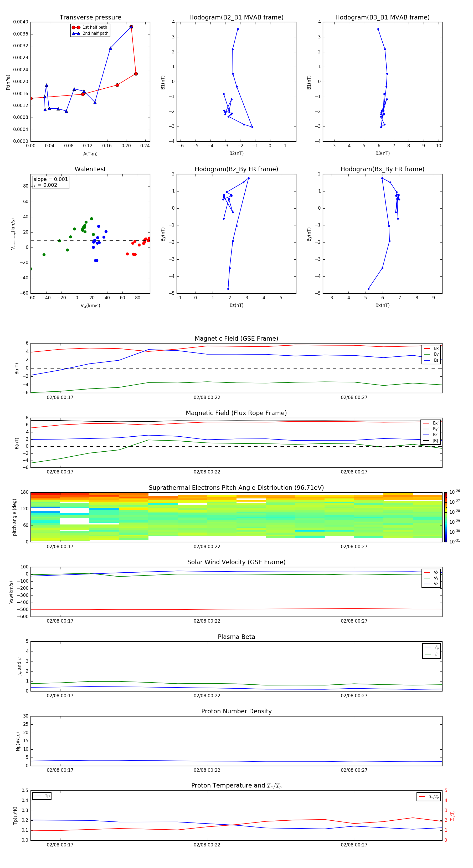Select the 'Hodogram(B2_B1 MVAB frame)' title
Screen dimensions: 473x868
click(236, 18)
